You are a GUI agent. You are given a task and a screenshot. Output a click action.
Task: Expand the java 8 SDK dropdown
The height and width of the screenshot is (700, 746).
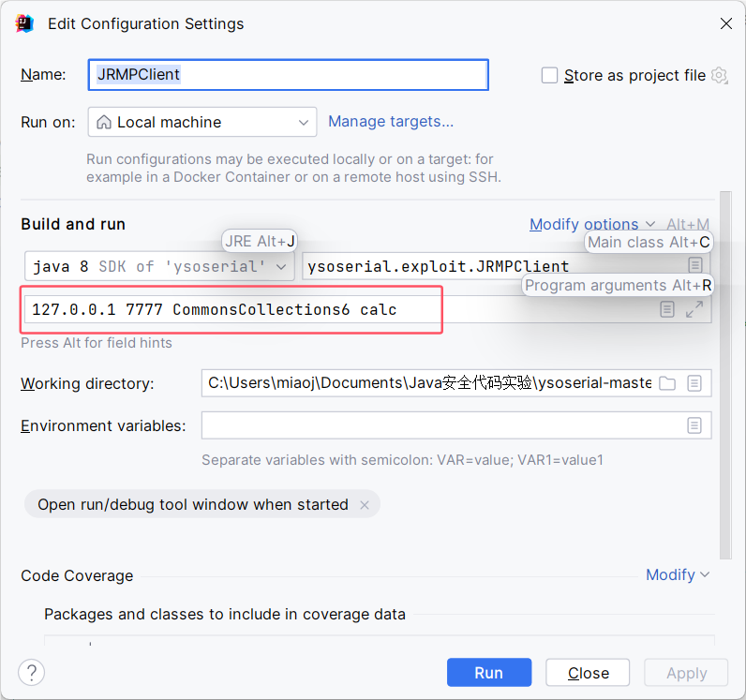pos(159,266)
